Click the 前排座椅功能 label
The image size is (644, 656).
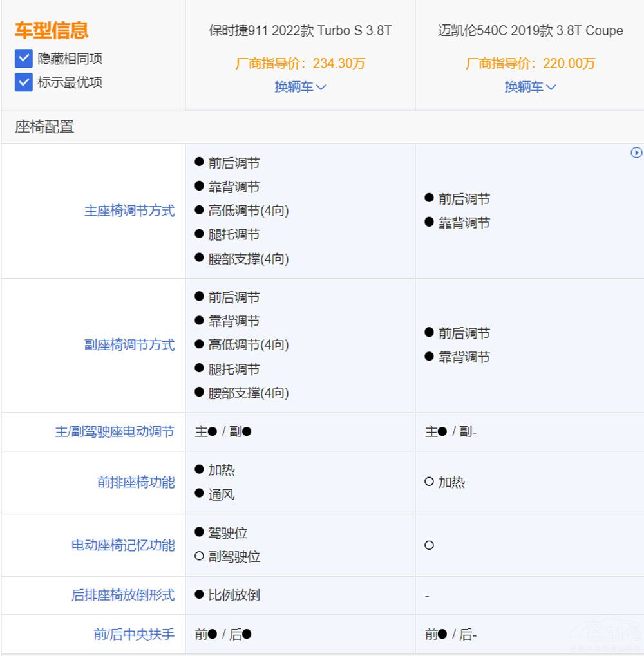[x=136, y=482]
